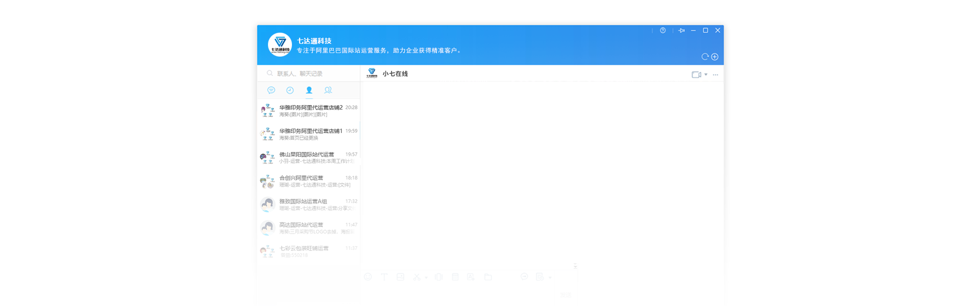Screen dimensions: 980x306
Task: Collapse the input area double-arrow icon
Action: [x=575, y=266]
